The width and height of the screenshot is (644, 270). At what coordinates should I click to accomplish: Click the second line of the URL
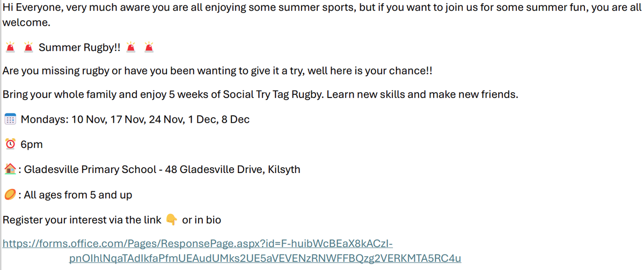(265, 259)
